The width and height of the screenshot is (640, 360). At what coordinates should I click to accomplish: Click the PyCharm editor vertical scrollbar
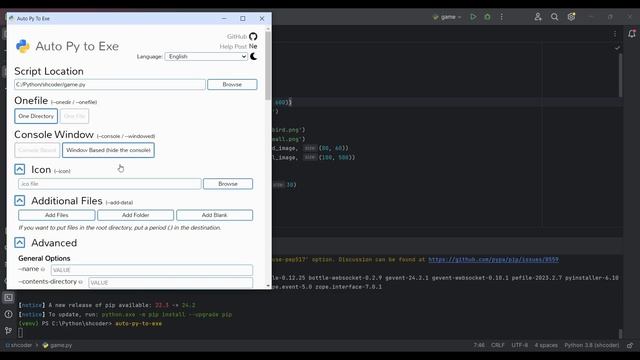click(620, 76)
